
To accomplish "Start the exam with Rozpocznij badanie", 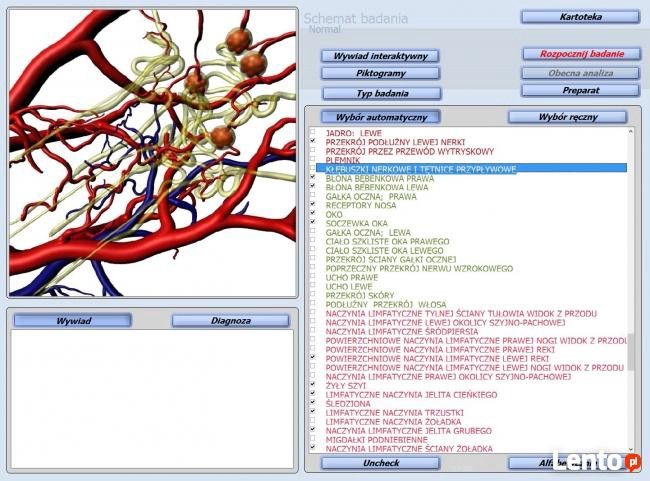I will (x=581, y=54).
